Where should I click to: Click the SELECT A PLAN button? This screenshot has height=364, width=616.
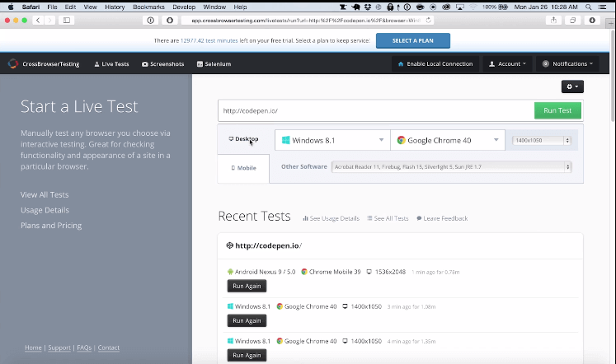413,41
